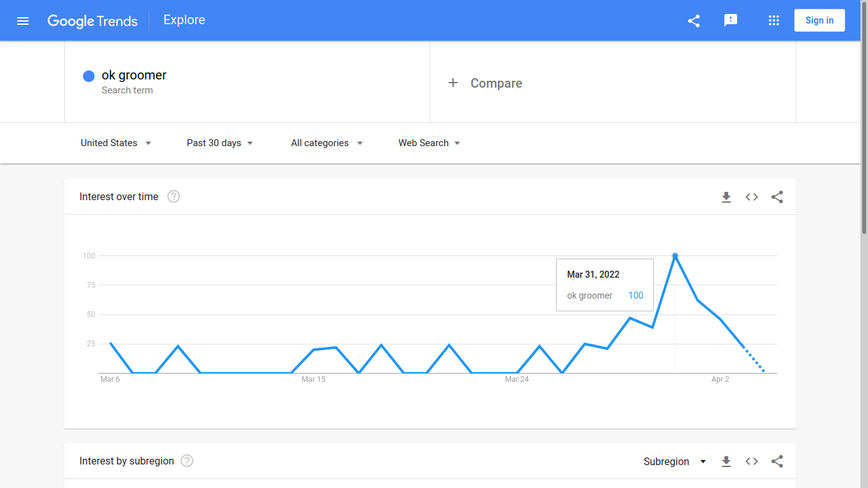
Task: Click the Mar 31, 2022 tooltip date
Action: 593,274
